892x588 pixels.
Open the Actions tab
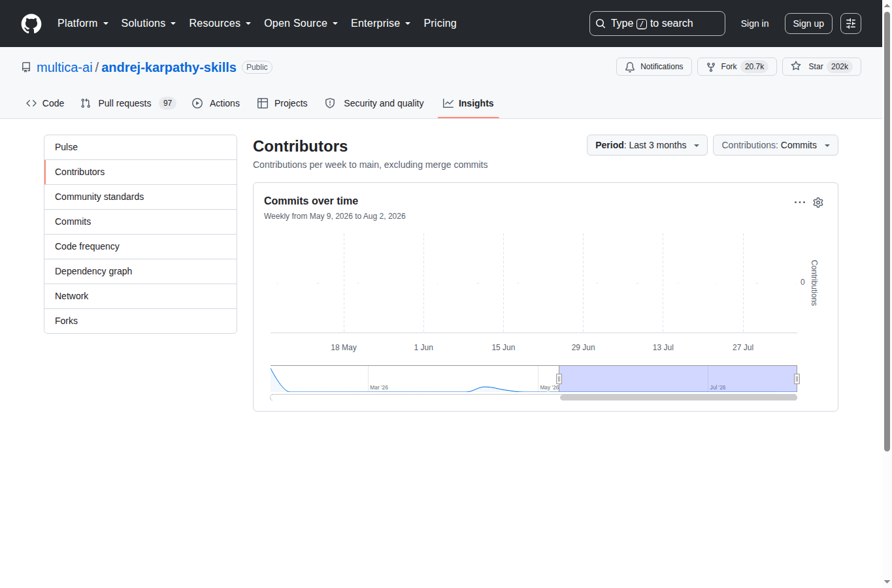(216, 103)
